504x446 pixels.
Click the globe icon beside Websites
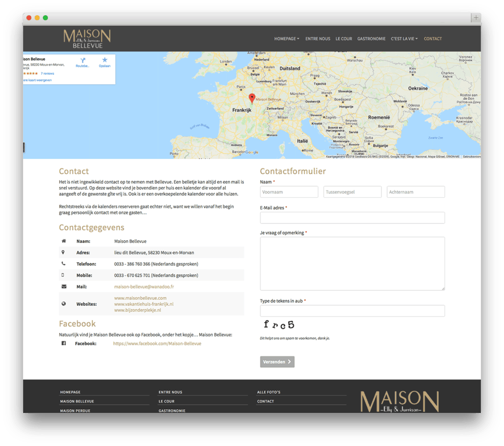click(63, 304)
